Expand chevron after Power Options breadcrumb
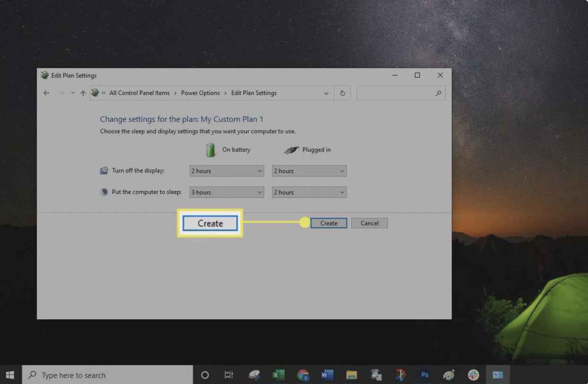Screen dimensions: 588x384 (x=225, y=93)
